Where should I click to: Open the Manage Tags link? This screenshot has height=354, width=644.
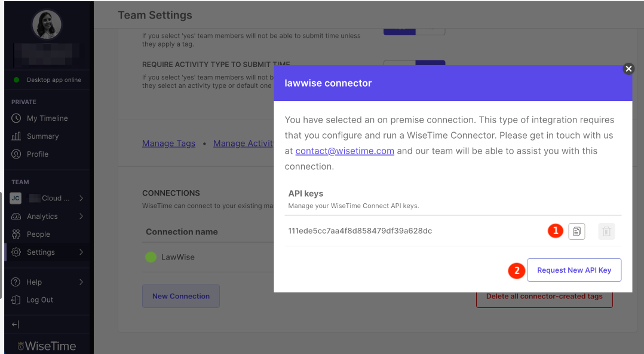coord(168,144)
